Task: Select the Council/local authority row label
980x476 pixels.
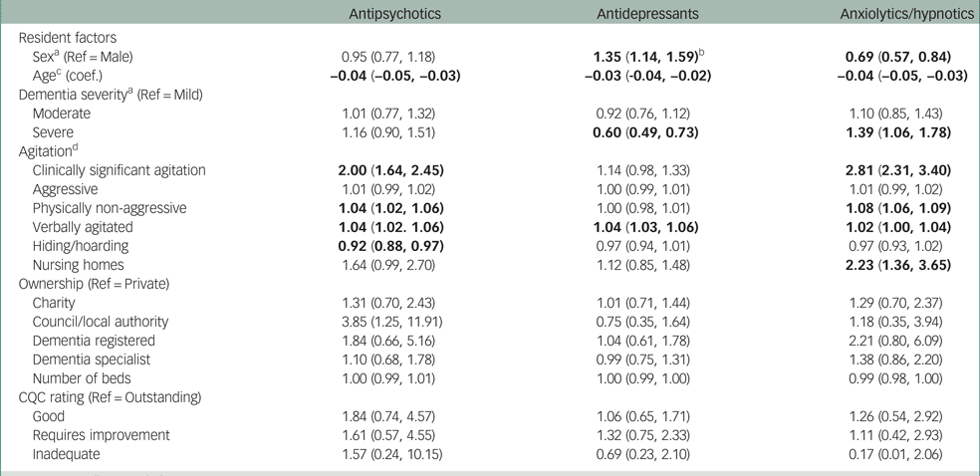Action: pos(100,322)
